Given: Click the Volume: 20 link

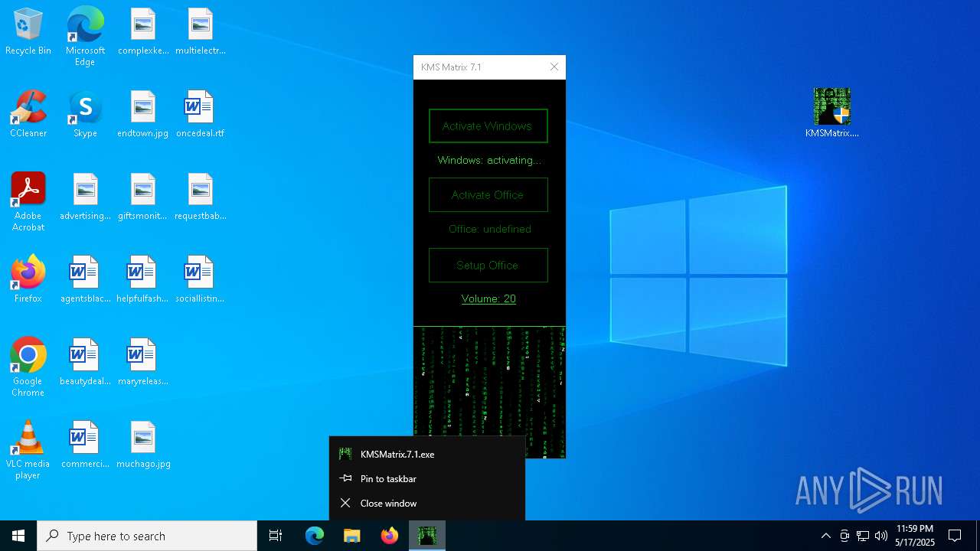Looking at the screenshot, I should point(488,298).
